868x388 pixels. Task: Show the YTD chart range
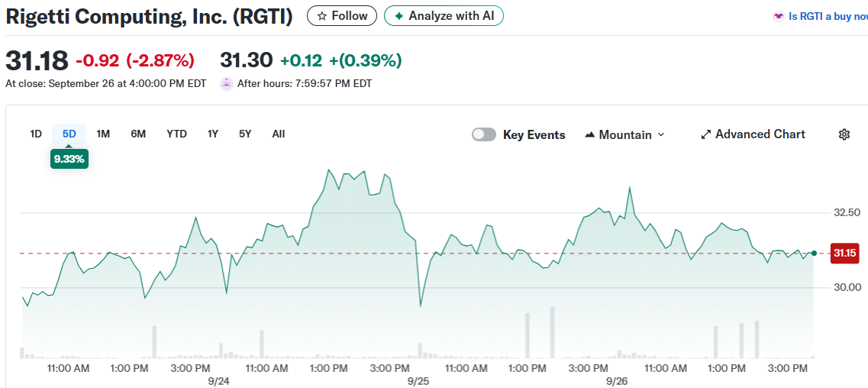tap(176, 134)
